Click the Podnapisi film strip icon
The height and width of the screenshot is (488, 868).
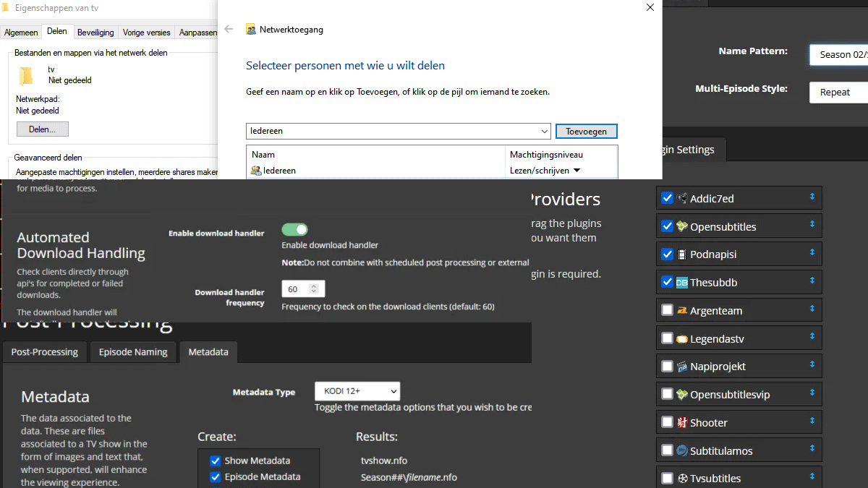[x=682, y=254]
